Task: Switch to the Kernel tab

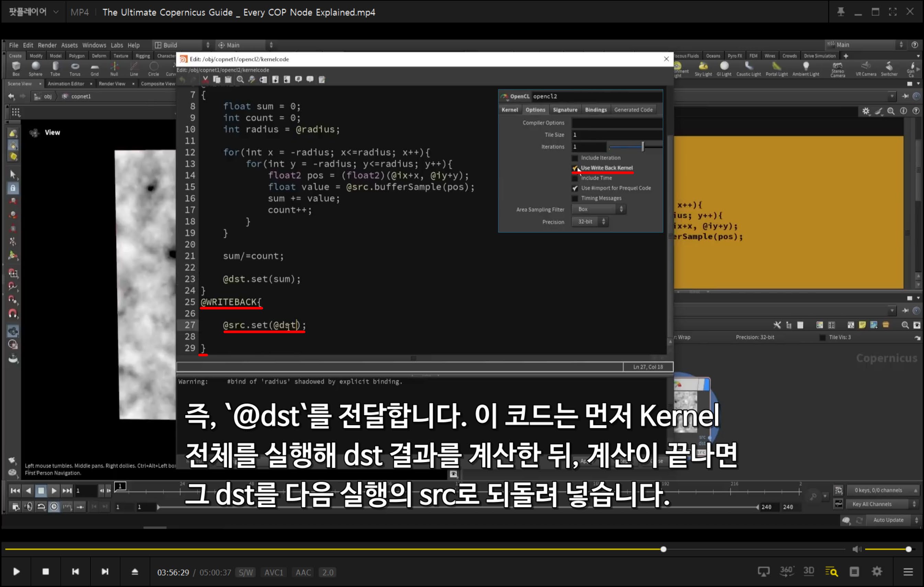Action: click(x=510, y=110)
